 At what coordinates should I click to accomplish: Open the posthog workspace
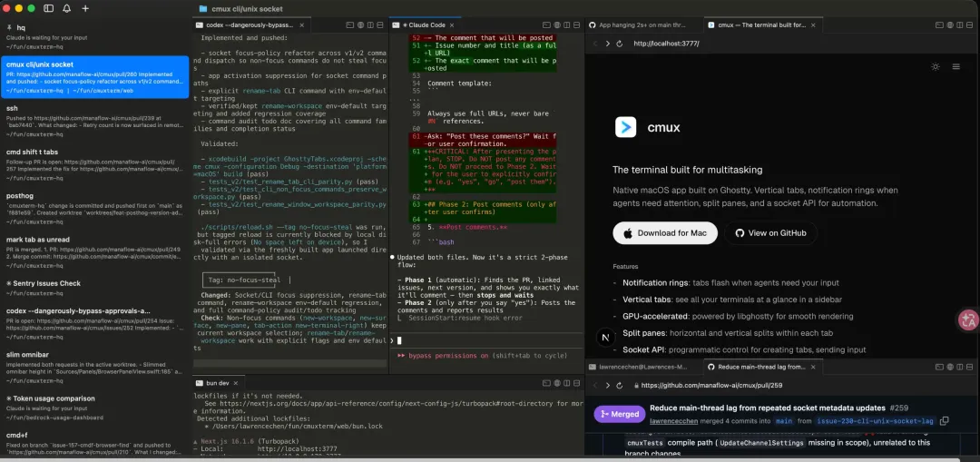tap(94, 208)
